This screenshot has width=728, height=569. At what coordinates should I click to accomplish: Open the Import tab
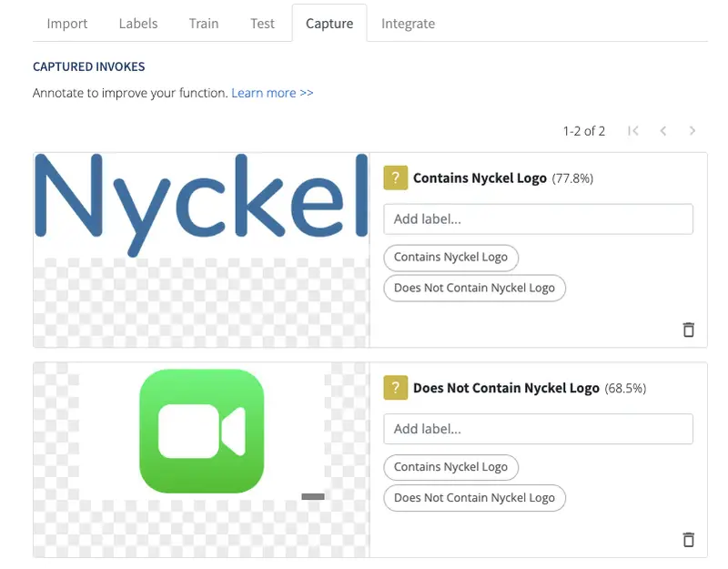point(66,24)
